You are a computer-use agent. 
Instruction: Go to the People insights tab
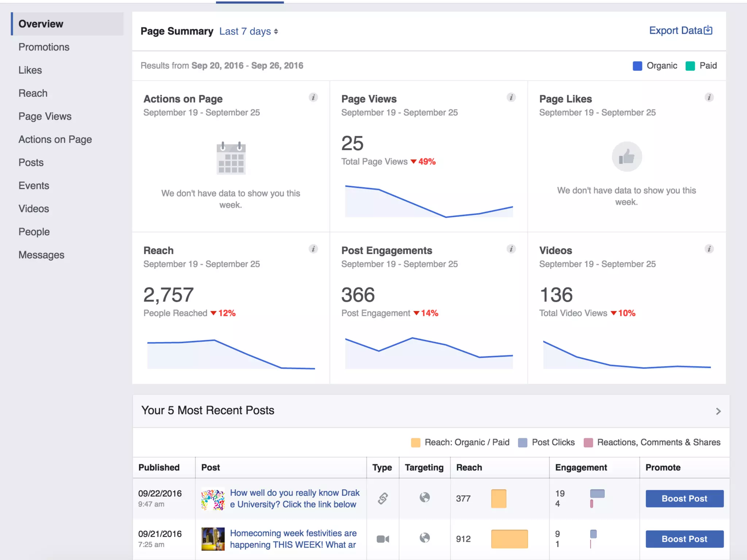(34, 232)
